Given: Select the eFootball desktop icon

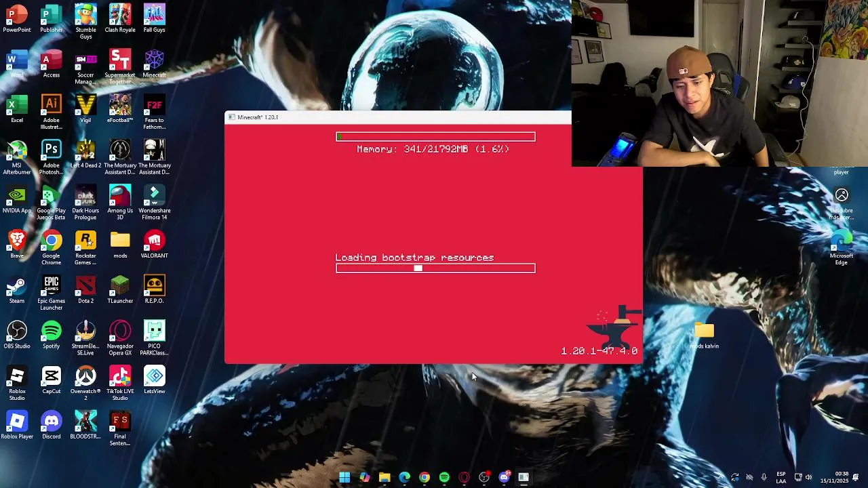Looking at the screenshot, I should coord(120,109).
